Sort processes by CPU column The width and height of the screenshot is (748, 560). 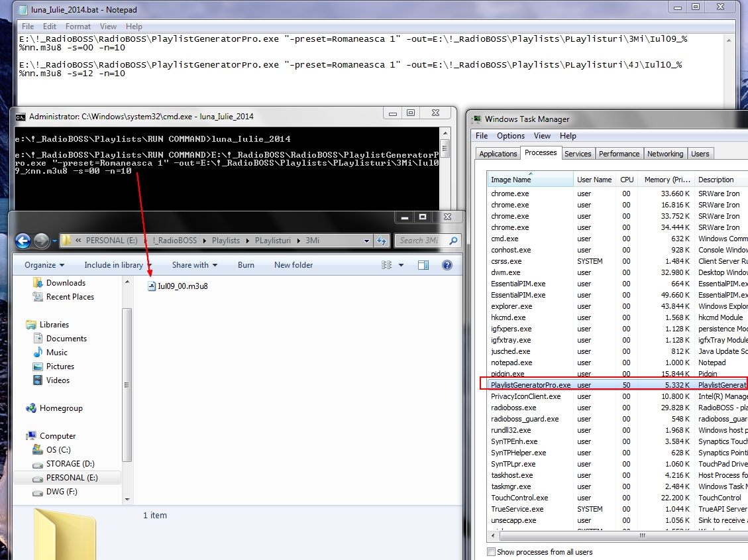pyautogui.click(x=627, y=180)
